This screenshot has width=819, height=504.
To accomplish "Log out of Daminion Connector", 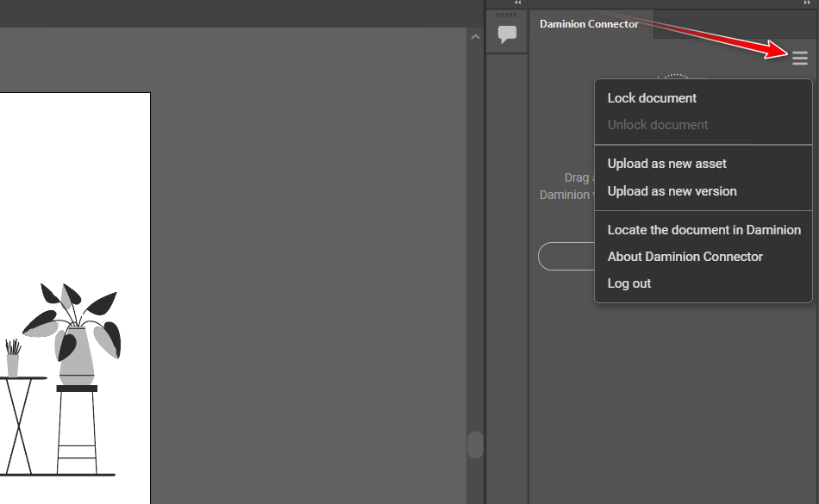I will [629, 283].
